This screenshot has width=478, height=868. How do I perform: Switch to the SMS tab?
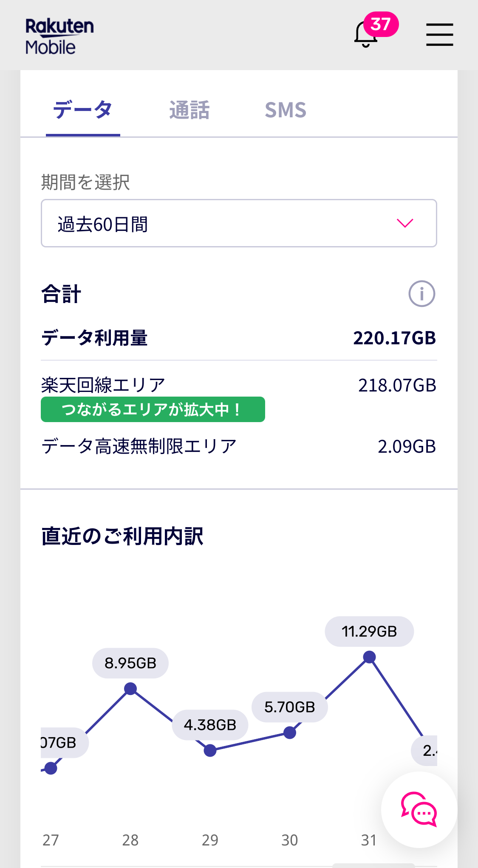pos(286,110)
